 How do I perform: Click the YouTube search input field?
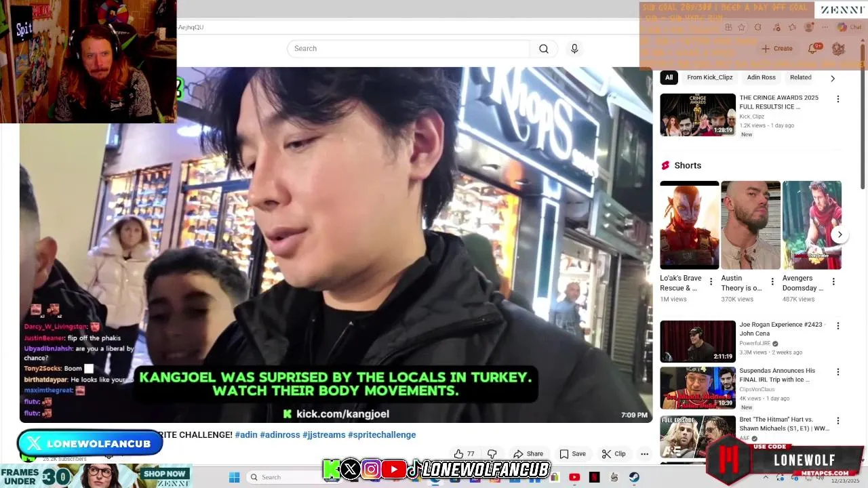pos(408,49)
